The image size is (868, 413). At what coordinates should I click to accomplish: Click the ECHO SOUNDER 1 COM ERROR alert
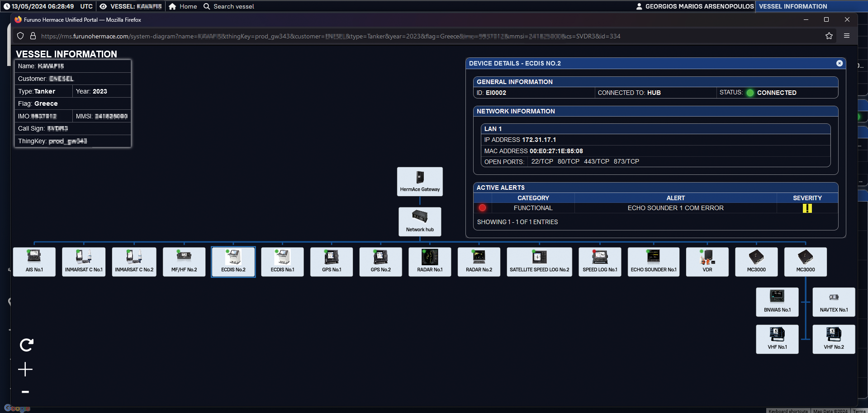click(x=675, y=208)
